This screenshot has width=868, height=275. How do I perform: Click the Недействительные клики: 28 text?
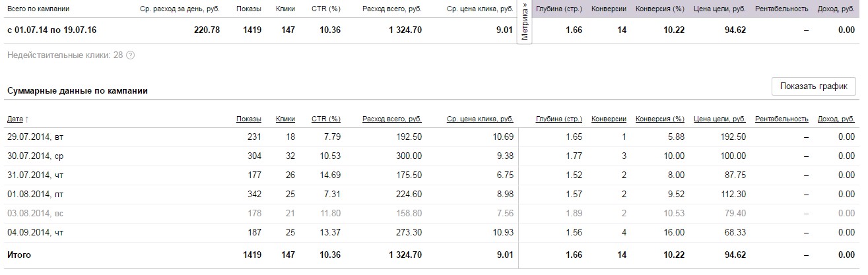(x=65, y=55)
